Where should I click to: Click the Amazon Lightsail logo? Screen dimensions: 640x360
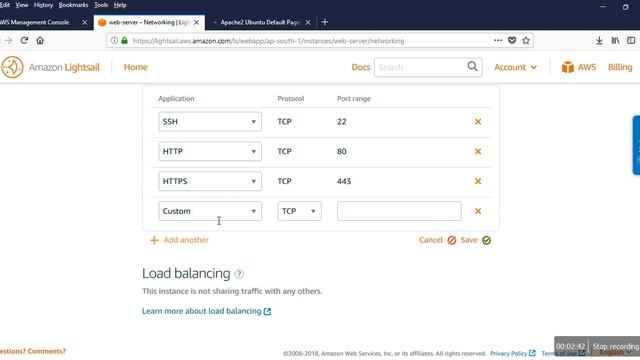tap(51, 67)
